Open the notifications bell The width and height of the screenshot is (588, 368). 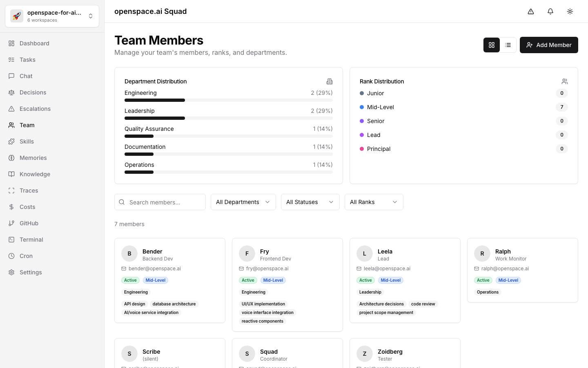(550, 11)
